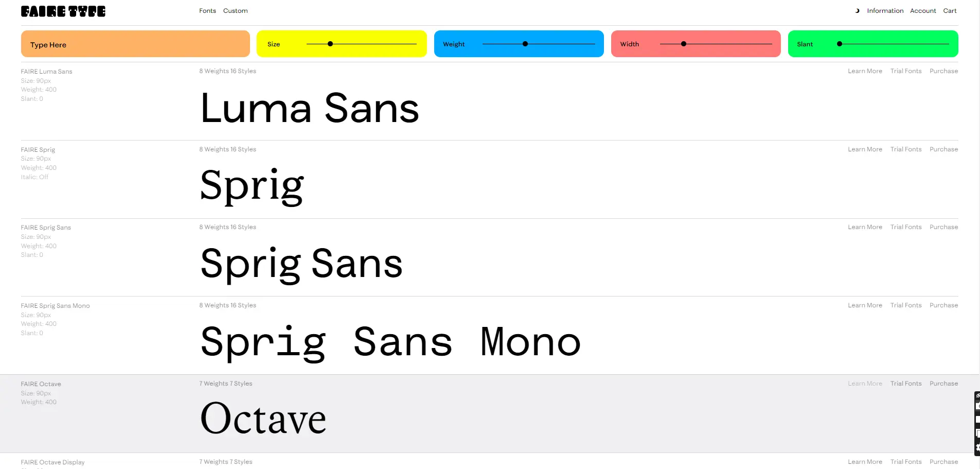Viewport: 980px width, 469px height.
Task: Open the Octave font preview
Action: (263, 419)
